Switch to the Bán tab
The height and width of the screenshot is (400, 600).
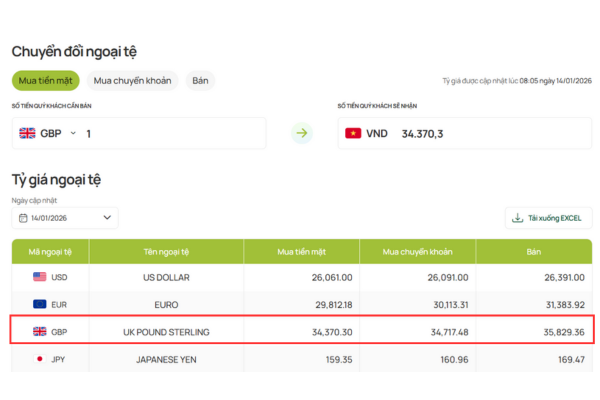coord(200,81)
